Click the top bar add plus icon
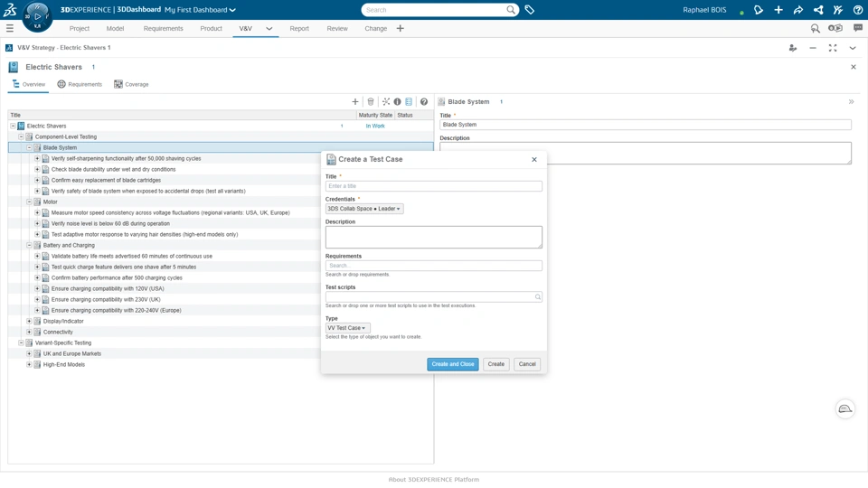Viewport: 868px width, 488px height. [x=778, y=10]
